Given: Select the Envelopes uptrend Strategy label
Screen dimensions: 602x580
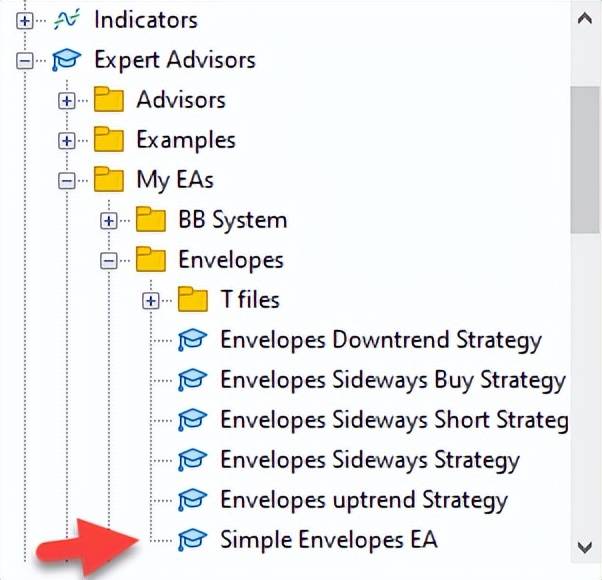Looking at the screenshot, I should tap(363, 500).
